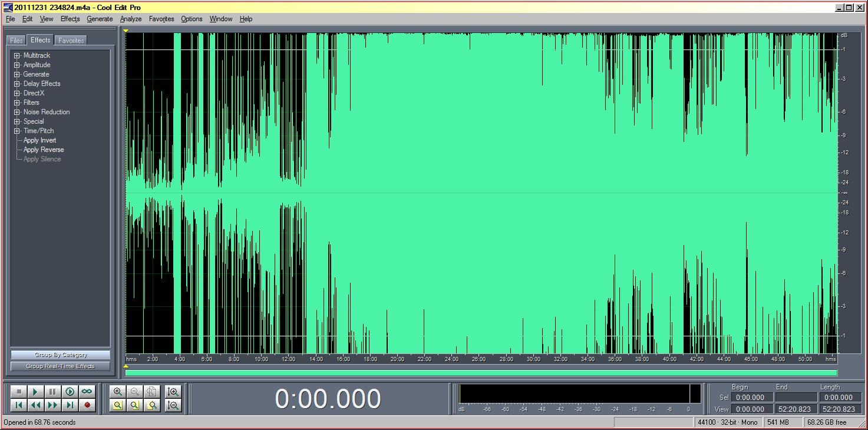Screen dimensions: 868x430
Task: Expand the Time/Pitch category
Action: click(17, 131)
